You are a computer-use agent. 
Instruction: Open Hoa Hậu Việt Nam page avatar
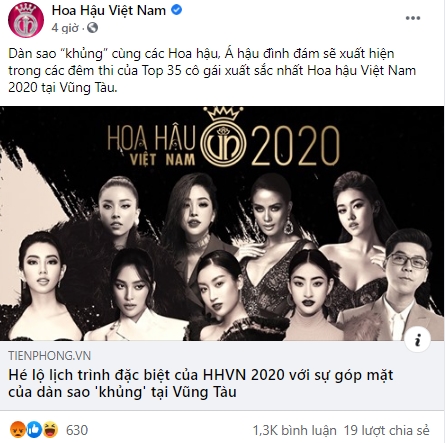coord(26,19)
